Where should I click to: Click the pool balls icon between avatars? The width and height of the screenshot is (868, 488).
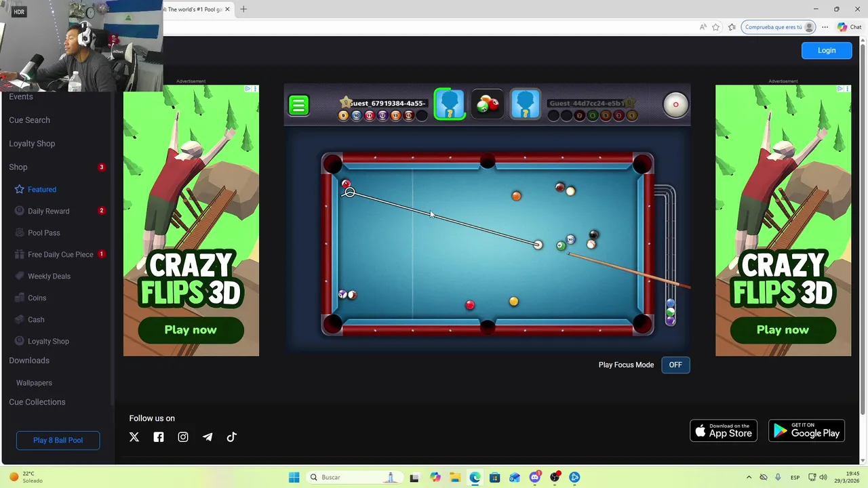coord(488,104)
